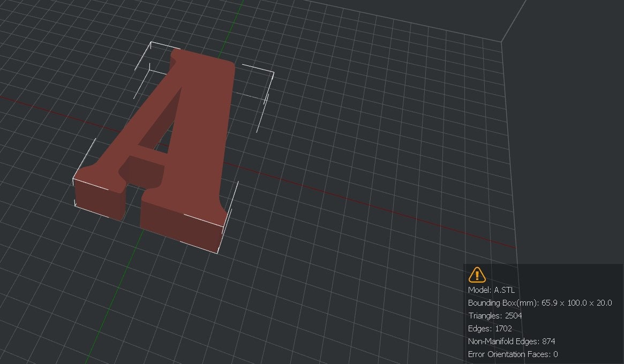
Task: Click the Error Orientation Faces: 0 line
Action: [x=514, y=354]
